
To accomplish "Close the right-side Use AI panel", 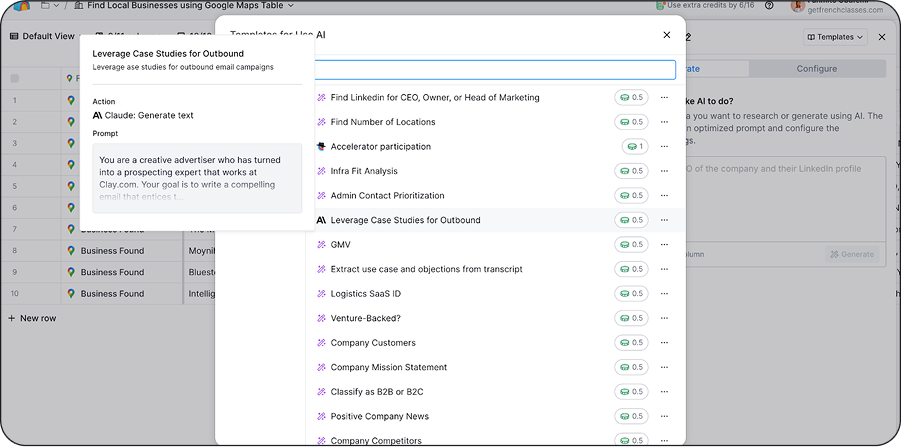I will pos(882,37).
